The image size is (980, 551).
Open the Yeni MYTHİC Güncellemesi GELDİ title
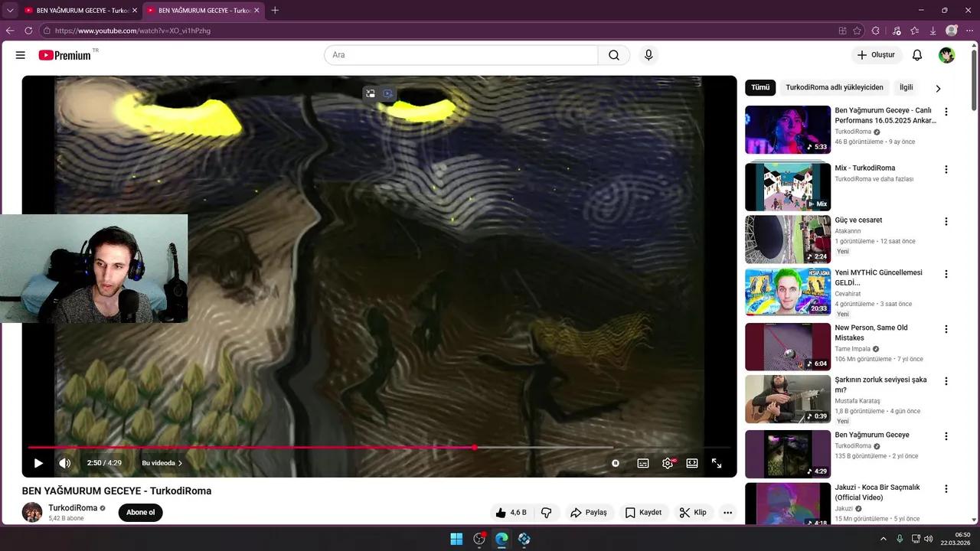878,278
